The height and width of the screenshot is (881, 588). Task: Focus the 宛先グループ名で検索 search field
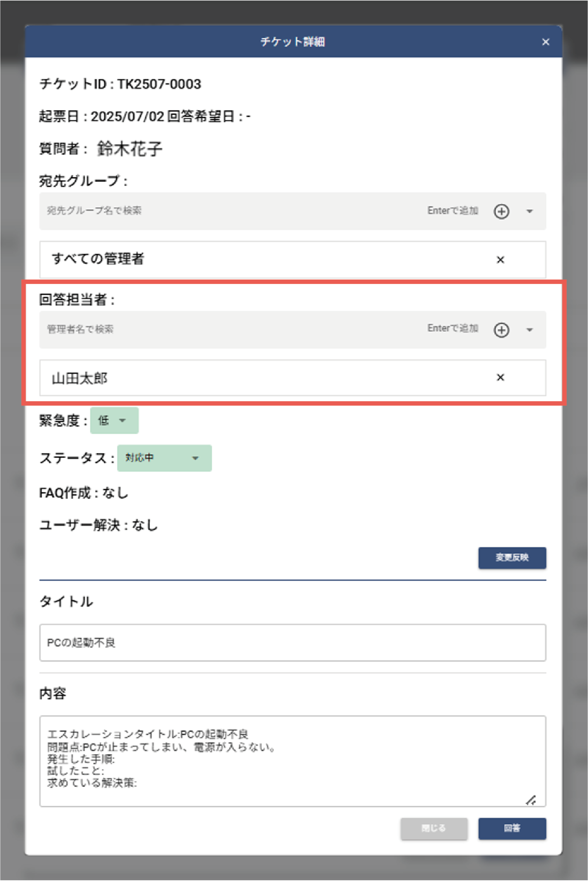[x=225, y=211]
